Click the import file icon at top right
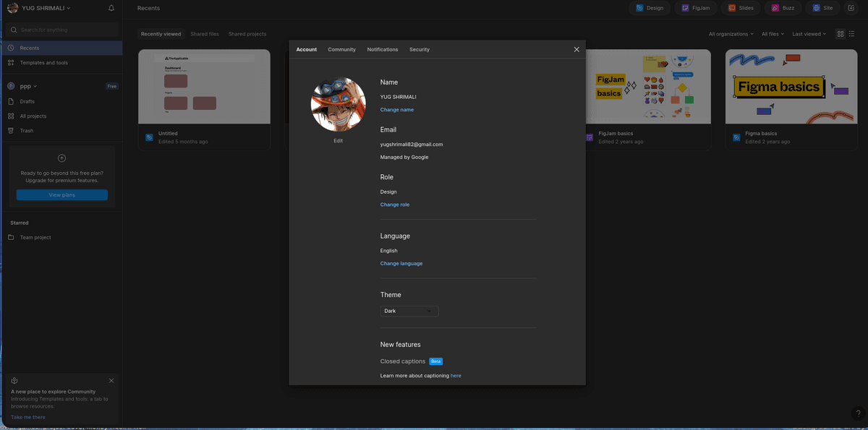The image size is (868, 430). [851, 8]
